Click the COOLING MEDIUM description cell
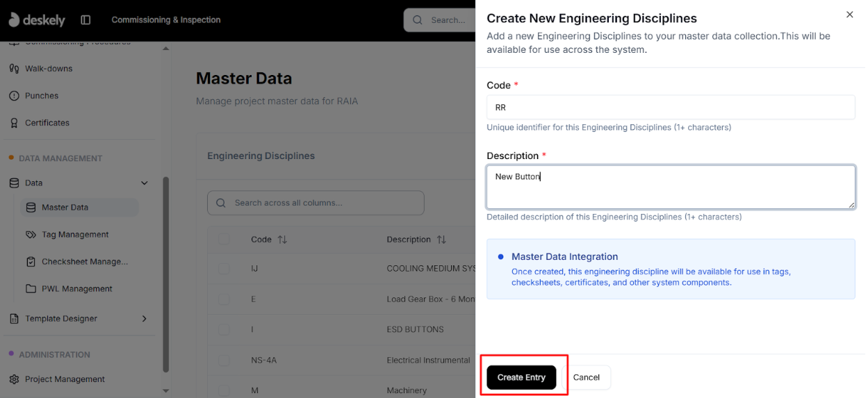 (x=431, y=269)
